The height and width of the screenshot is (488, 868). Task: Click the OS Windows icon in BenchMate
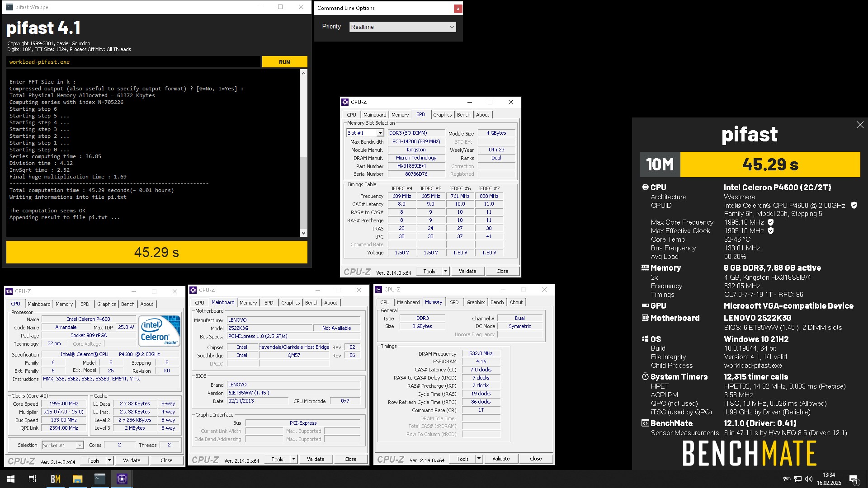tap(645, 339)
